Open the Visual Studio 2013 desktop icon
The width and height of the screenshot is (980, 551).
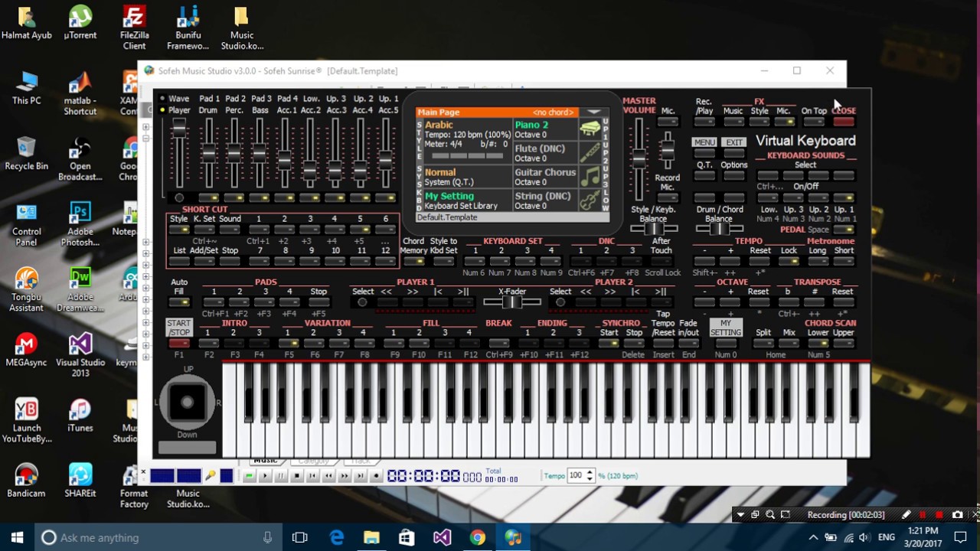tap(80, 354)
